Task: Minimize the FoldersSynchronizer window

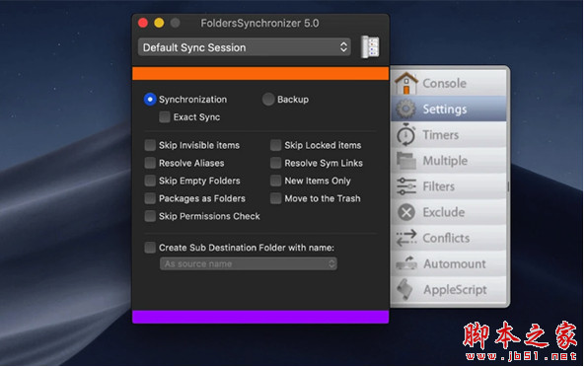Action: 159,23
